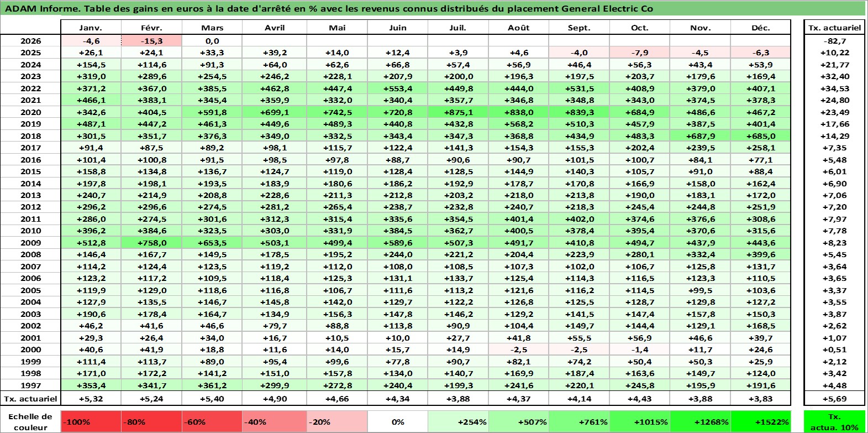This screenshot has width=868, height=433.
Task: Click the 2026 Tx. actuariel value -82,7
Action: [x=834, y=41]
